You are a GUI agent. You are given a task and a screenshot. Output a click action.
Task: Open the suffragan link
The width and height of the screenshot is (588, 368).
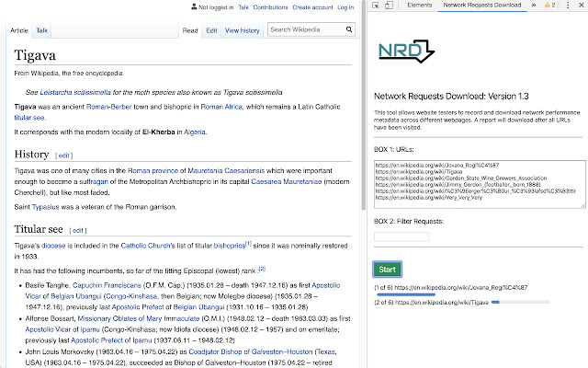point(94,182)
